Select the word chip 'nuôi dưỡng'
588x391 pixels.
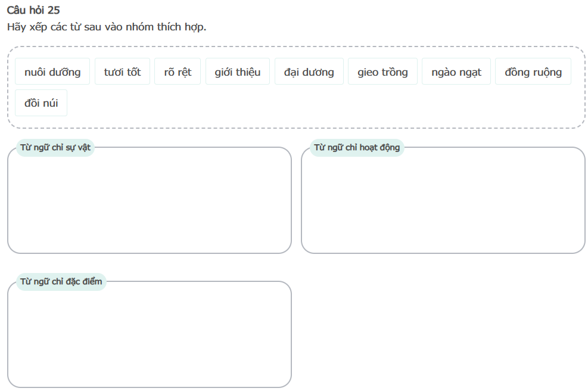[52, 72]
